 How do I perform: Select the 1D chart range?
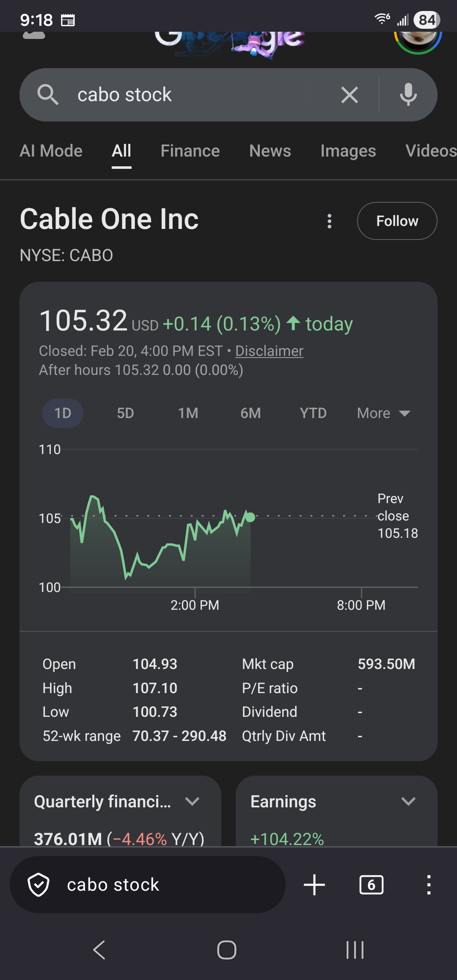[63, 413]
